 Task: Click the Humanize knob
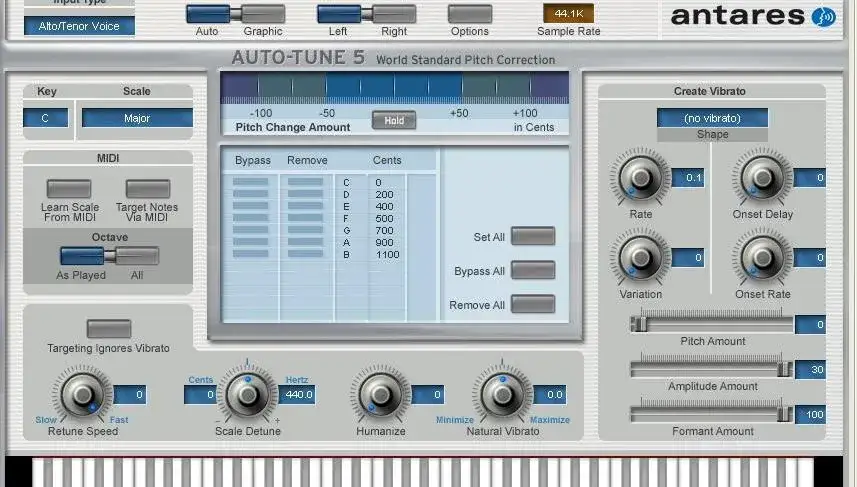coord(381,394)
